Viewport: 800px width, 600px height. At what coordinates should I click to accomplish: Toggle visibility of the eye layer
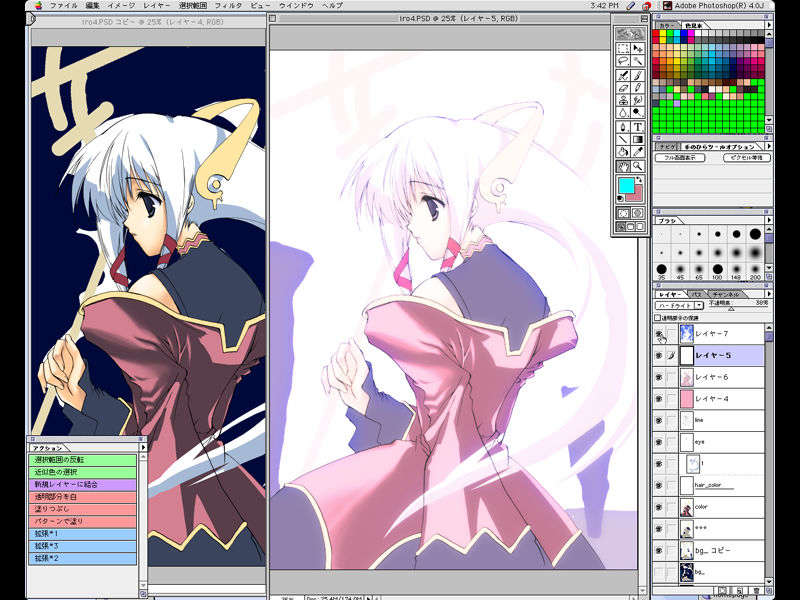click(x=659, y=442)
